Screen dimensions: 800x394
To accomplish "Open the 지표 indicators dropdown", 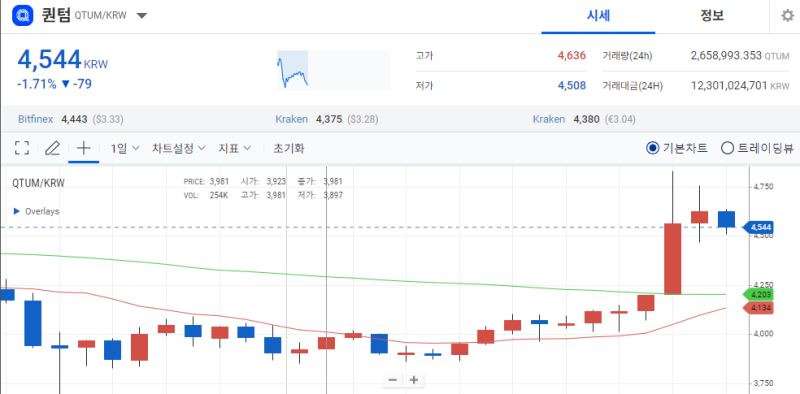I will point(235,149).
